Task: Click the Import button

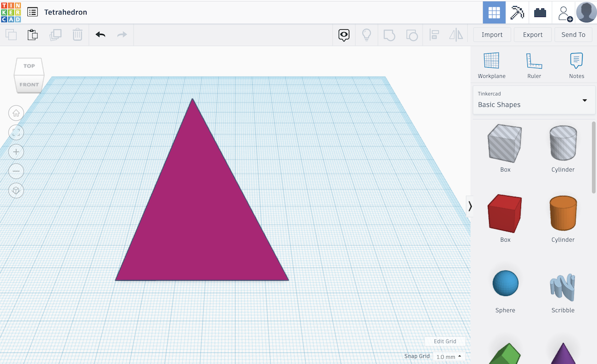Action: click(x=492, y=35)
